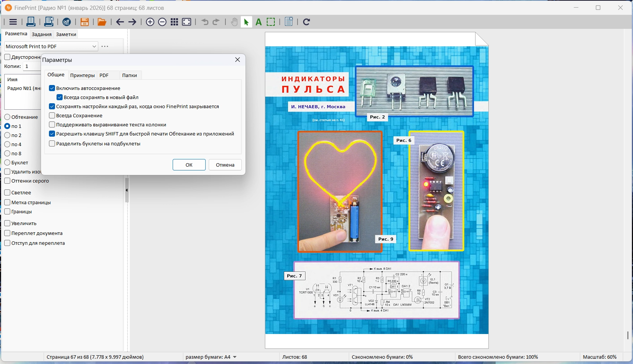The width and height of the screenshot is (633, 364).
Task: Click the orange floppy disk save icon
Action: coord(84,22)
